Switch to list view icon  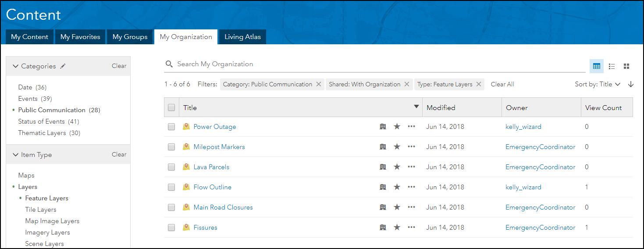coord(612,66)
